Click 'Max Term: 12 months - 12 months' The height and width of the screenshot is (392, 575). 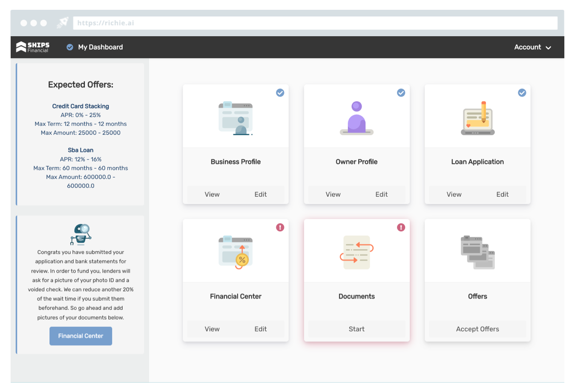[80, 124]
